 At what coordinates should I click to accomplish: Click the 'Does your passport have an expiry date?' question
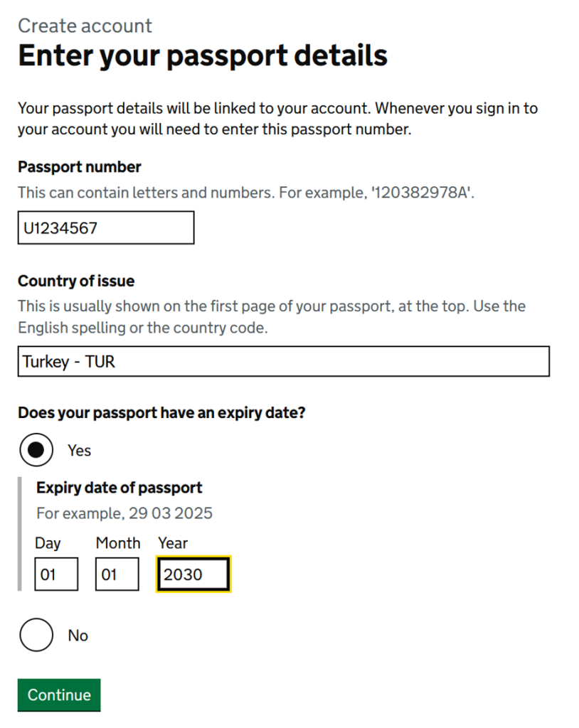pos(161,412)
